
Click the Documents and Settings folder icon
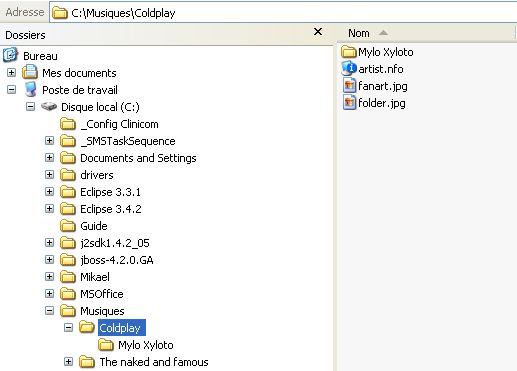point(68,158)
